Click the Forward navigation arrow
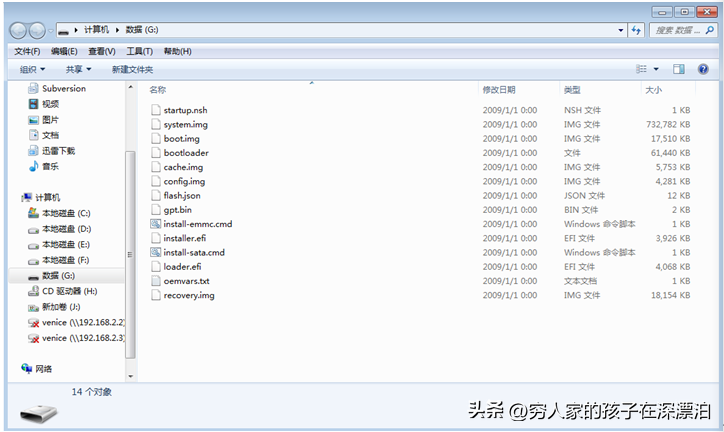 pos(37,30)
